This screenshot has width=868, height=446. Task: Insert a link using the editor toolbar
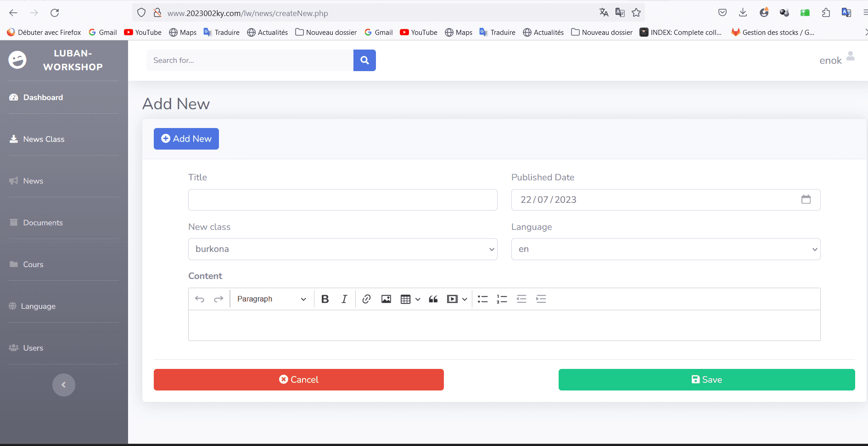(366, 299)
